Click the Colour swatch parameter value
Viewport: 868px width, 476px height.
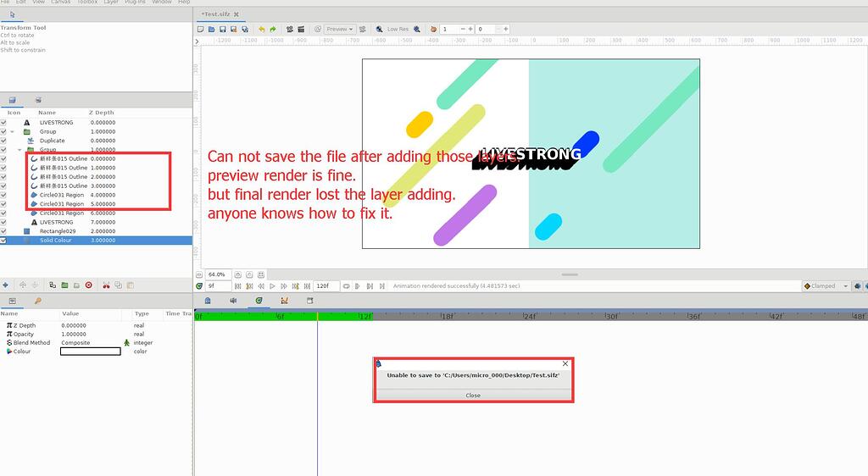90,351
